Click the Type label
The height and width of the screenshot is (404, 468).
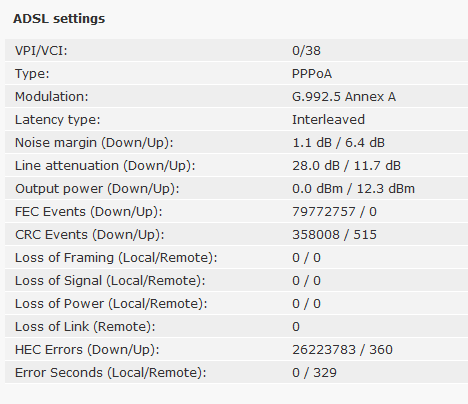32,74
